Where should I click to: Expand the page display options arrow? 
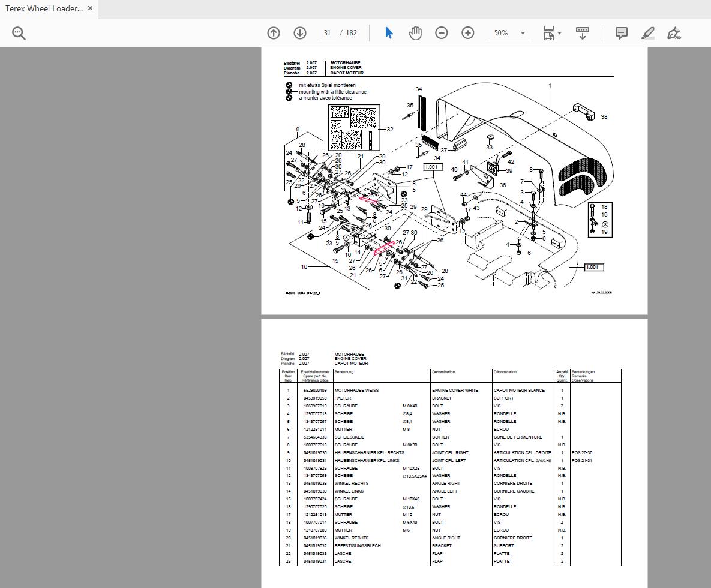(x=559, y=33)
